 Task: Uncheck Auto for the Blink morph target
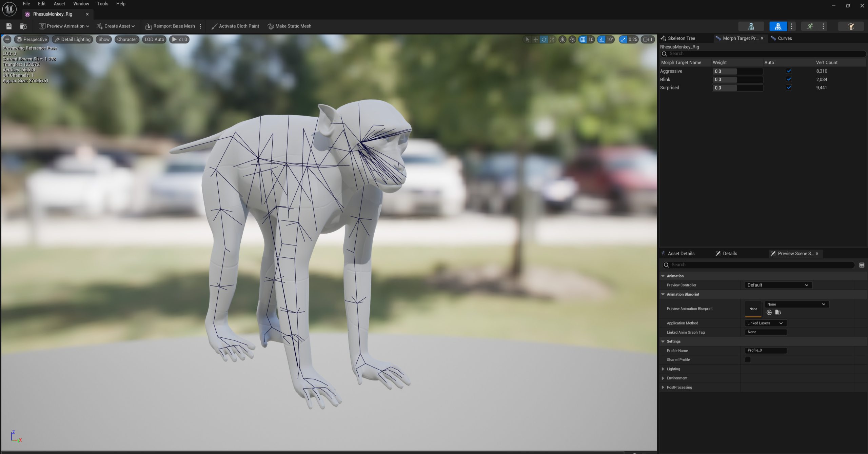(x=789, y=79)
